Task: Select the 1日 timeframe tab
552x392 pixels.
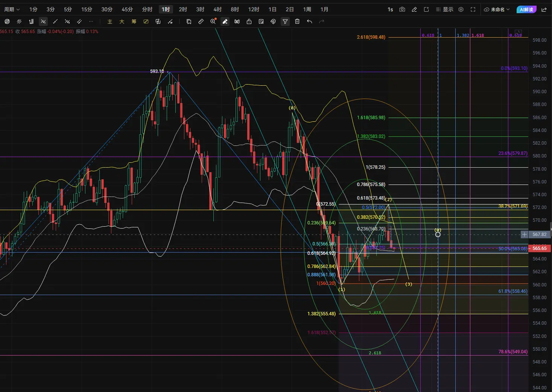Action: [x=272, y=9]
